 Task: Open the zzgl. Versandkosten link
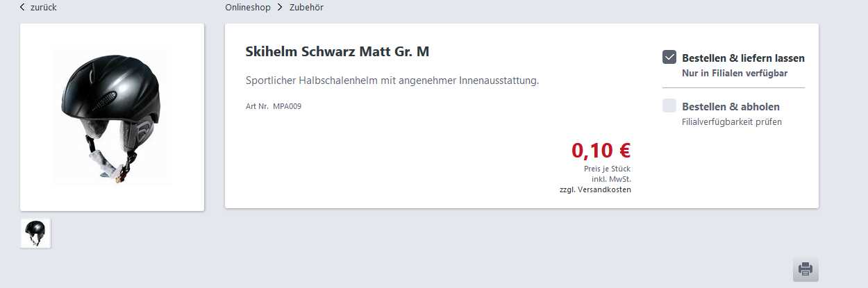pyautogui.click(x=595, y=189)
